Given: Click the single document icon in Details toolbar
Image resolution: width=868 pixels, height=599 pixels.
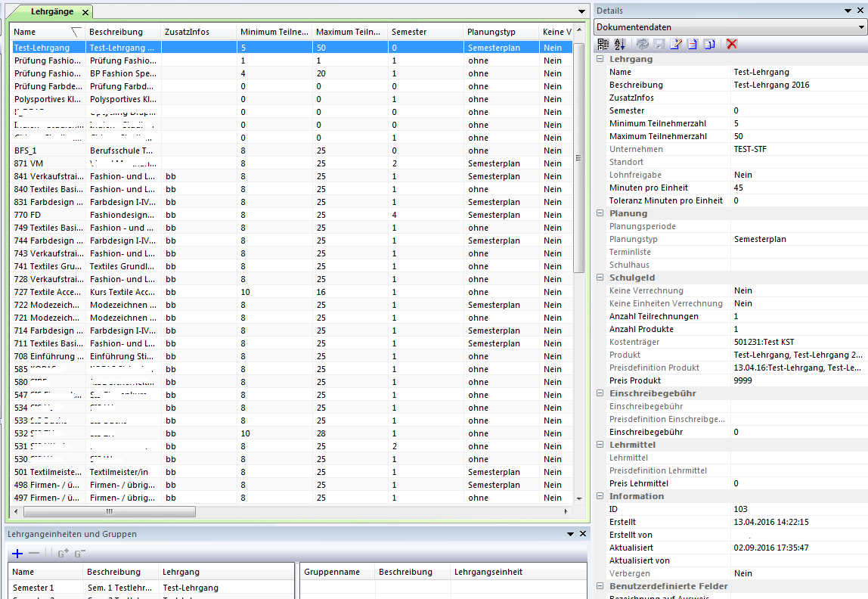Looking at the screenshot, I should (692, 44).
